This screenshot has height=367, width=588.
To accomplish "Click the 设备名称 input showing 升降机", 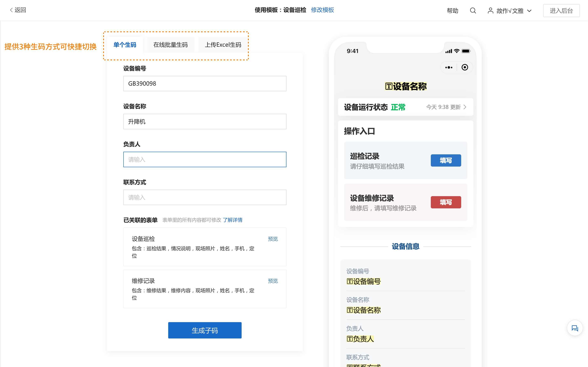I will coord(204,121).
